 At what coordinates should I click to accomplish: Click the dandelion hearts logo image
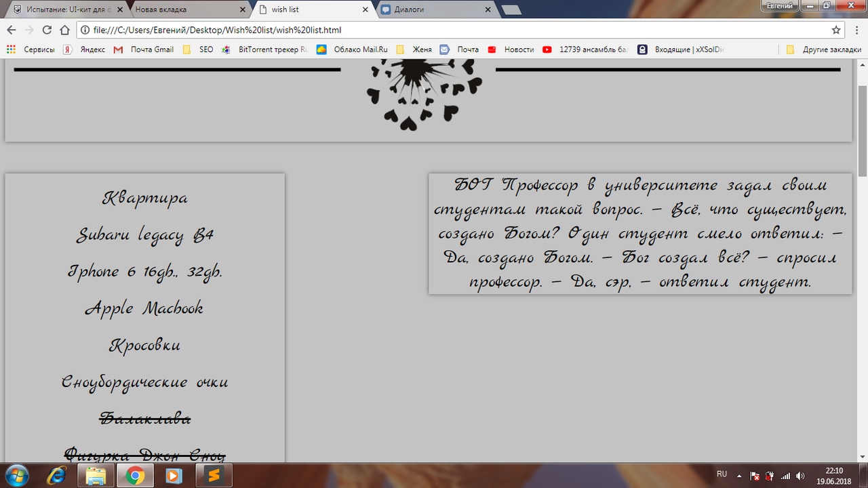coord(424,94)
